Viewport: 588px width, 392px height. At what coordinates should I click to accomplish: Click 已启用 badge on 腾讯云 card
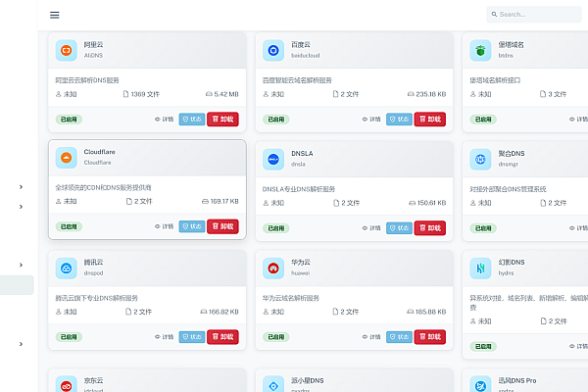point(69,337)
